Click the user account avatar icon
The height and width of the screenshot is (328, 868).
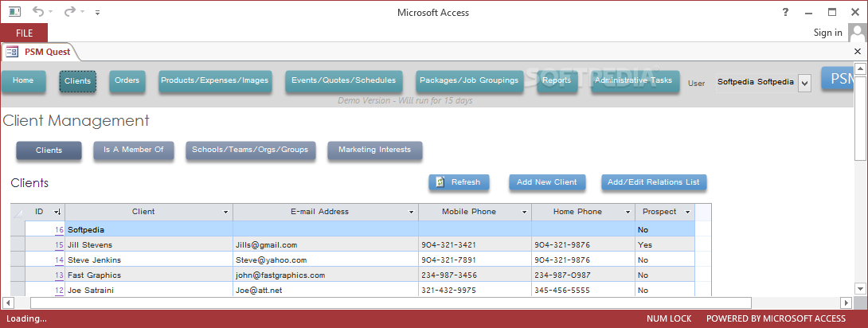coord(858,33)
